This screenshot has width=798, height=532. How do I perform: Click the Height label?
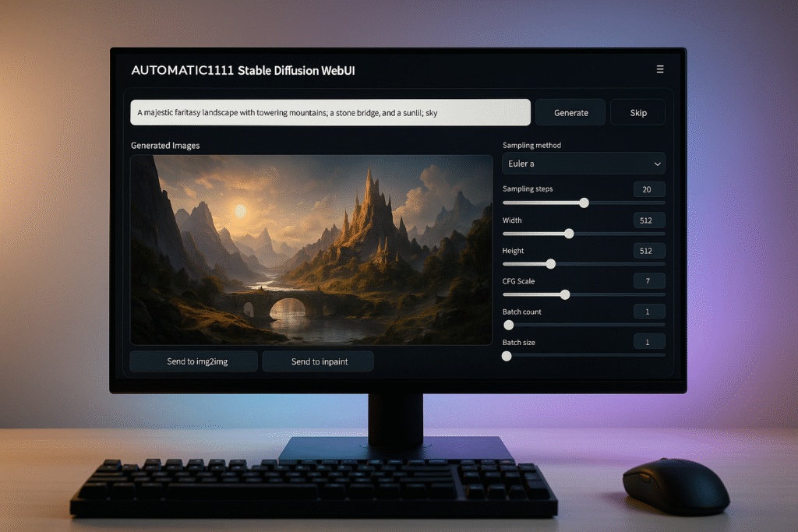click(513, 251)
